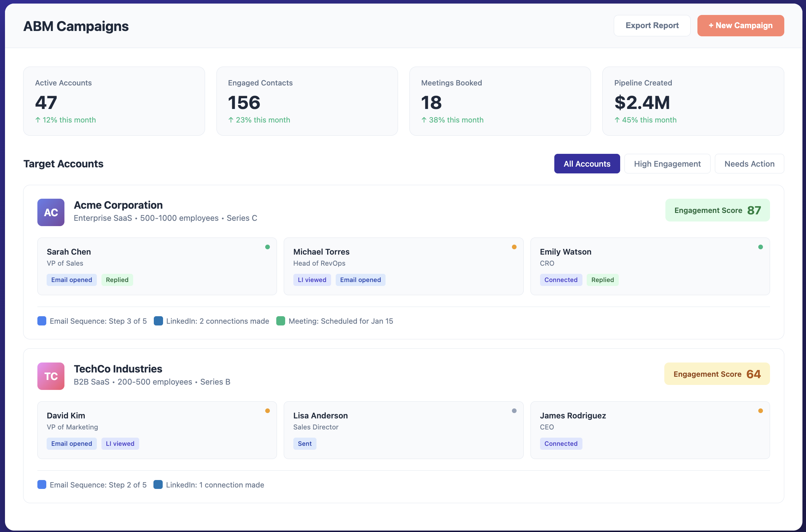Click Acme's blue Email Sequence indicator square

[x=42, y=321]
